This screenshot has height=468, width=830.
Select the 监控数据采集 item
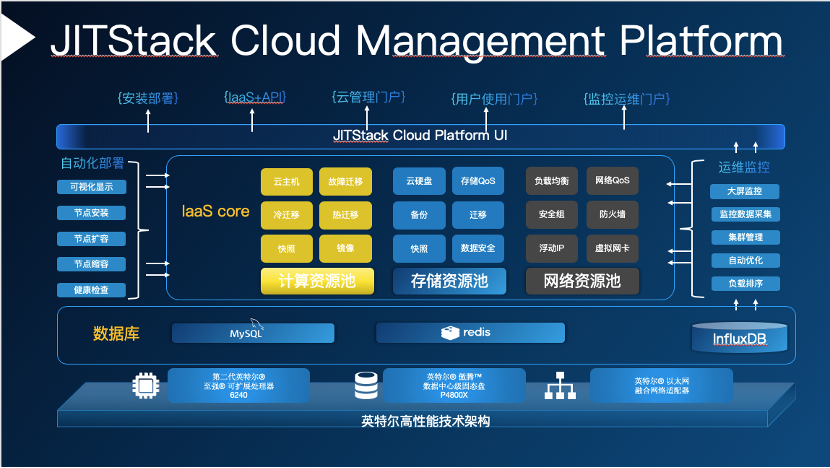pos(745,214)
